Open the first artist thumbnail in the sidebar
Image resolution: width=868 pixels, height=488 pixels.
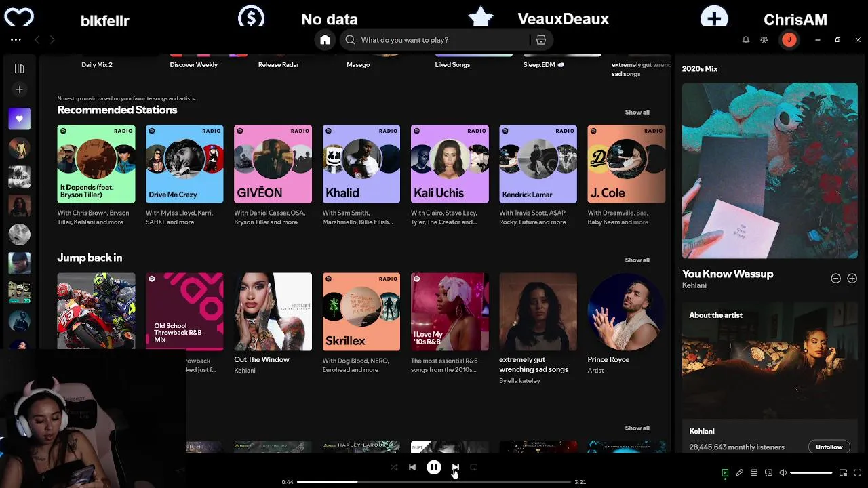pyautogui.click(x=20, y=148)
